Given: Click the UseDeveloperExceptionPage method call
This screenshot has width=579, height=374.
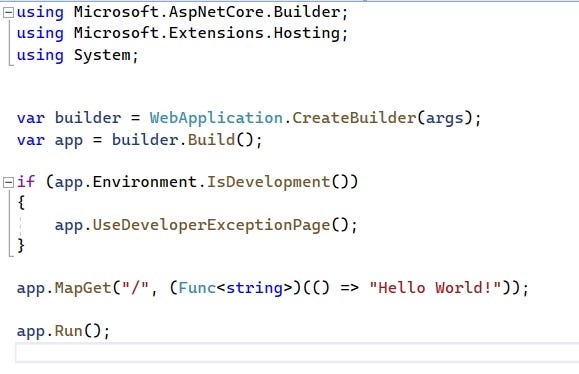Looking at the screenshot, I should [211, 225].
